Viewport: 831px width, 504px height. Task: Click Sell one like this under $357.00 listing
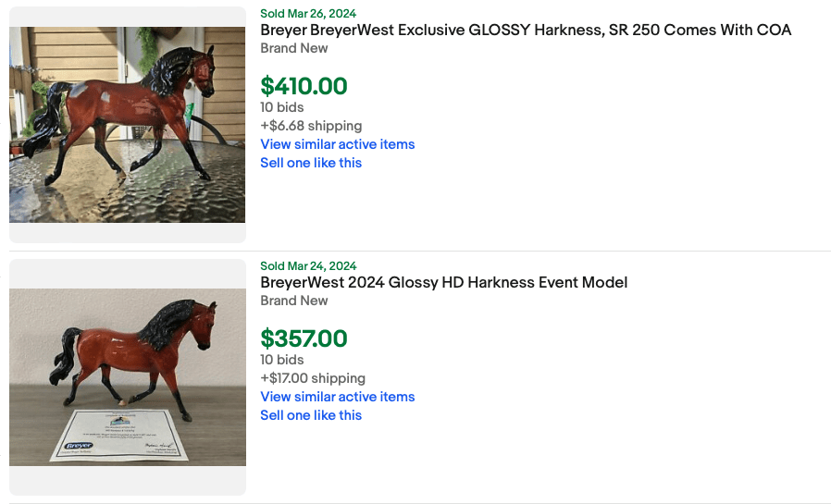point(311,415)
